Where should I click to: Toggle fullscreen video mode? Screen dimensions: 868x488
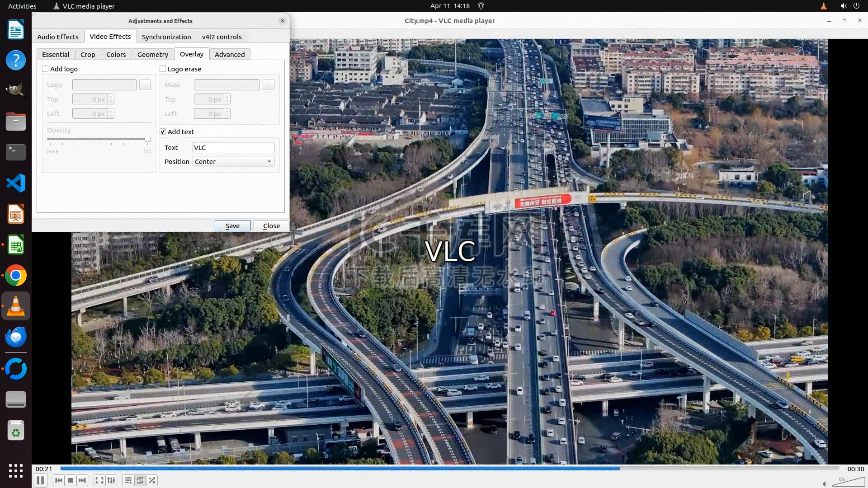99,480
